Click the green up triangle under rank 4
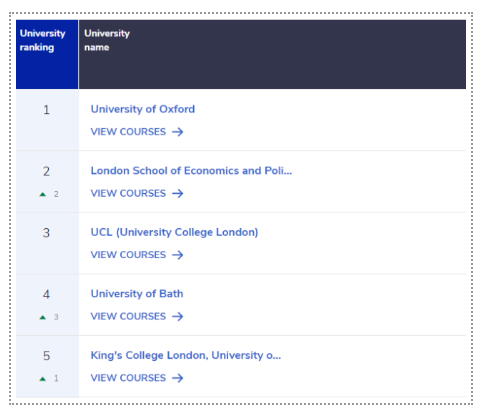This screenshot has height=417, width=481. (43, 317)
